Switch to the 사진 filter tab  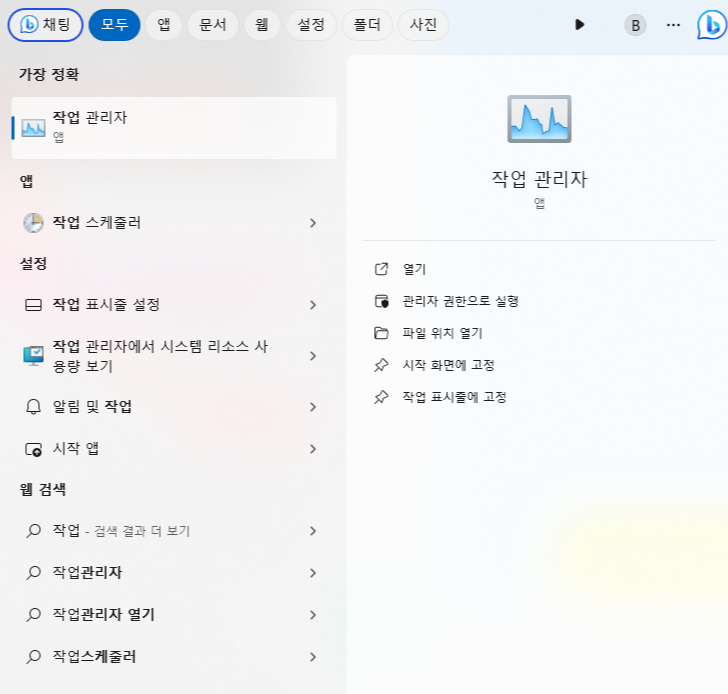tap(423, 25)
